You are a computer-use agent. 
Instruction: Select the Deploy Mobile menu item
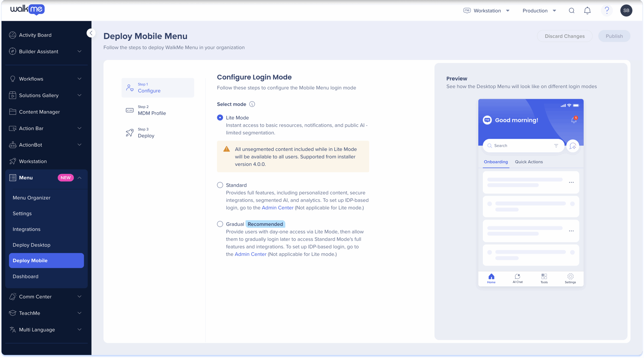(46, 260)
